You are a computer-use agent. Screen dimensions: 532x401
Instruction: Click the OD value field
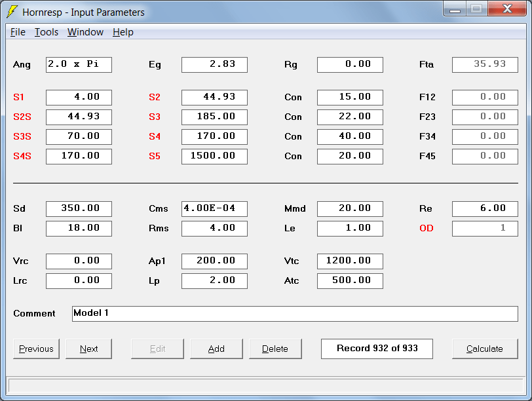[x=485, y=228]
